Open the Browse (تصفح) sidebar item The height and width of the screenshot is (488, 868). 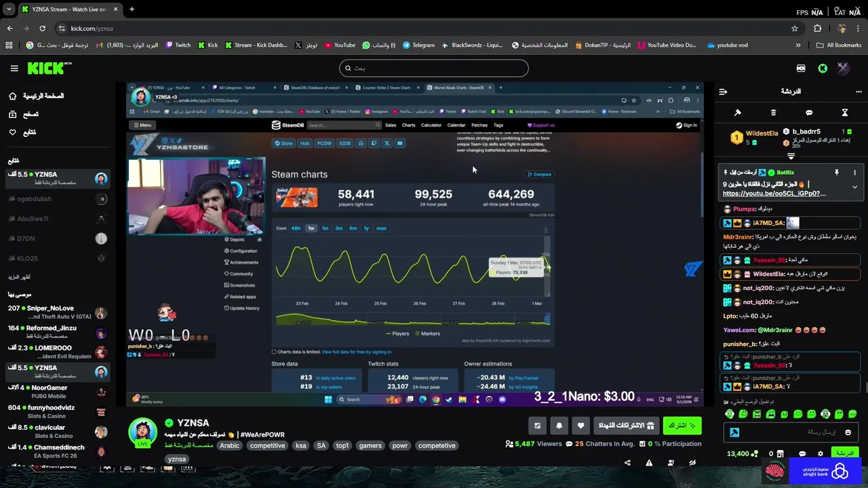(x=24, y=115)
